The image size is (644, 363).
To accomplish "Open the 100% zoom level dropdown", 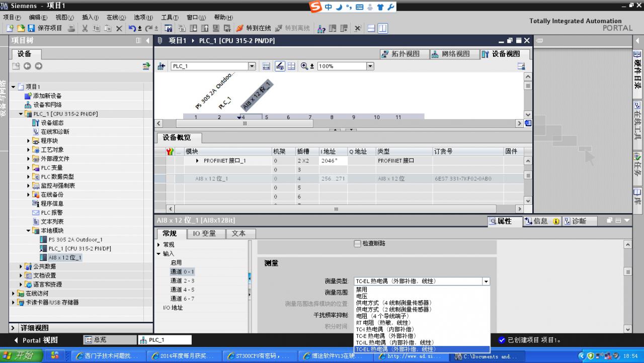I will pyautogui.click(x=370, y=66).
